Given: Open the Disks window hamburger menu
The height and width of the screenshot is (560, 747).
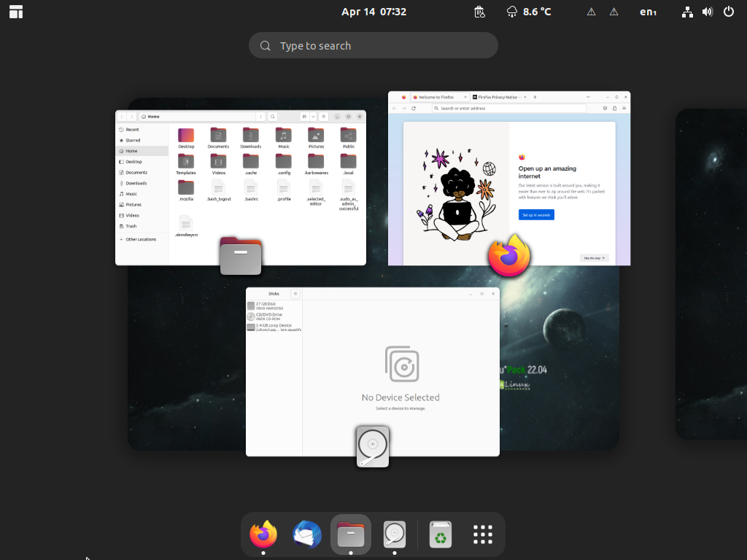Looking at the screenshot, I should (x=295, y=294).
